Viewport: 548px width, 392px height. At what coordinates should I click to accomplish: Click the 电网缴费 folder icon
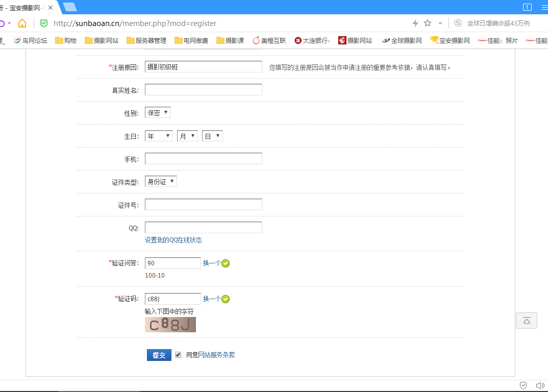click(x=178, y=40)
